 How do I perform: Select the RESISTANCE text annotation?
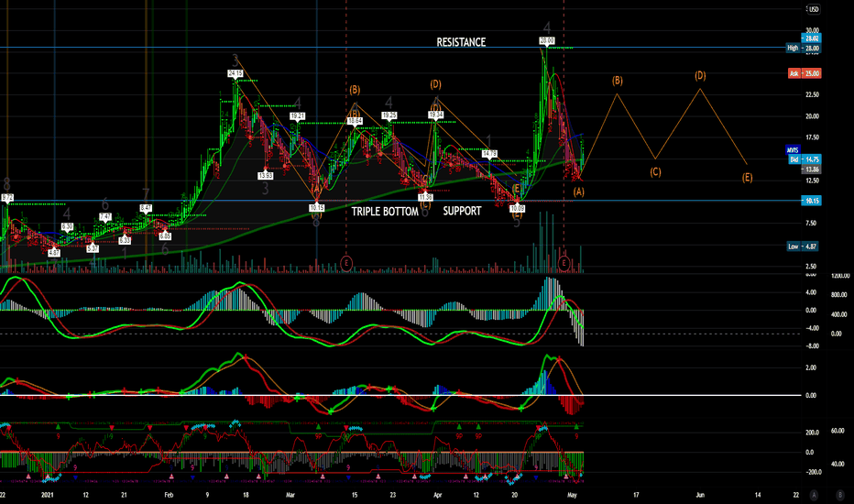[x=461, y=42]
